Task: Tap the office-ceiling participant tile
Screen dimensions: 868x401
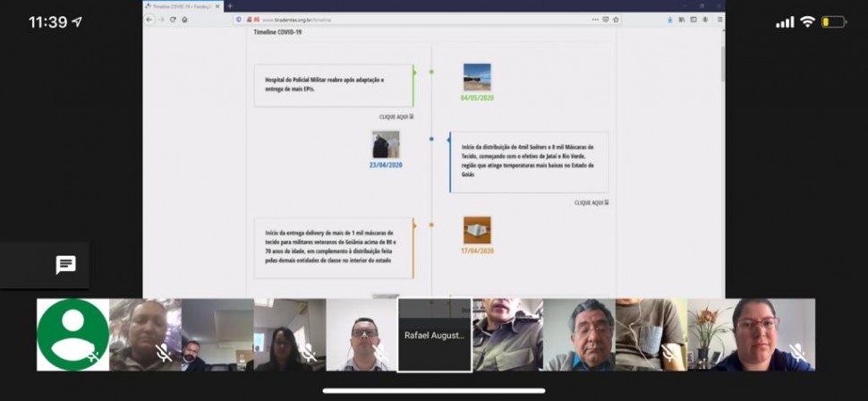Action: pos(217,335)
